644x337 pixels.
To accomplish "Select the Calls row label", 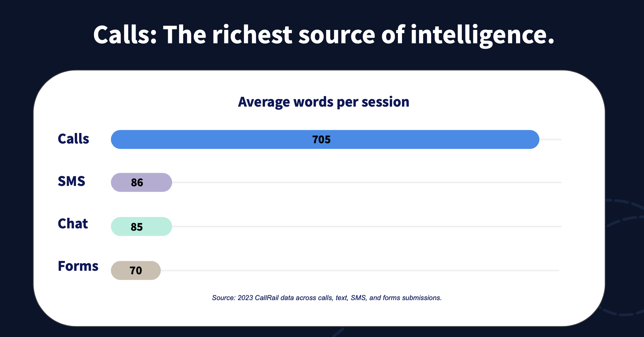I will 73,139.
